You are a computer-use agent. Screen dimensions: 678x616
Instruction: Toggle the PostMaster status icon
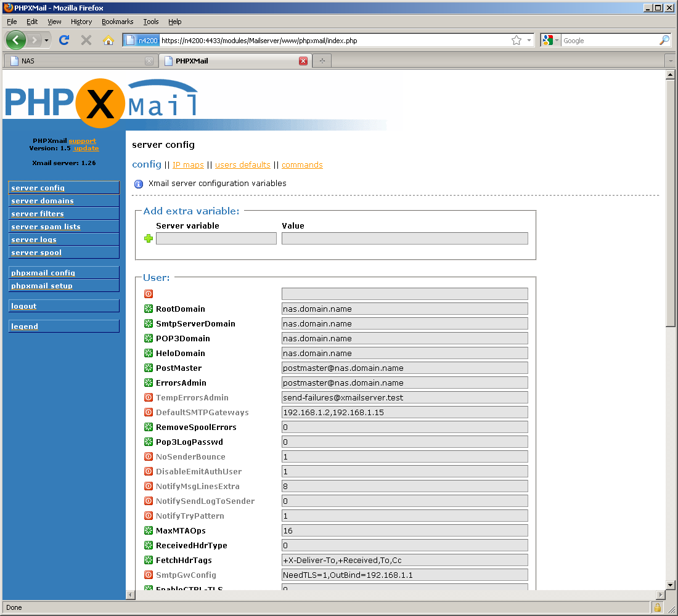(x=149, y=368)
